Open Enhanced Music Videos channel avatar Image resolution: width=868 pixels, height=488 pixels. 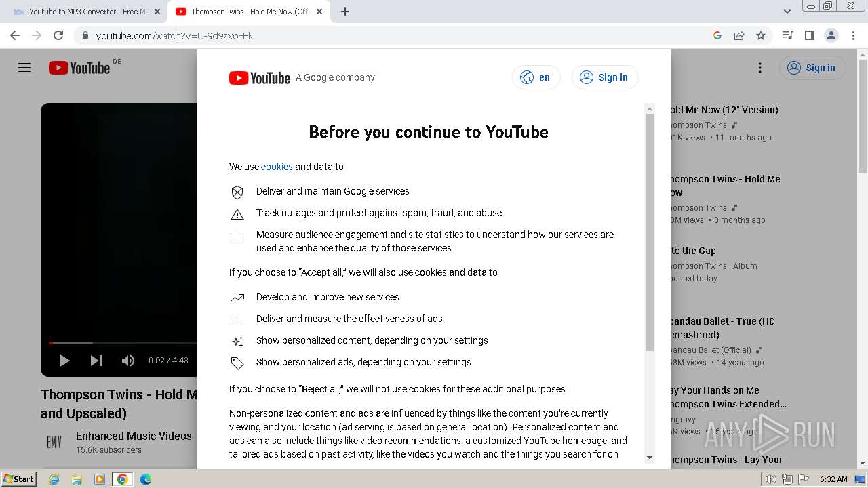(x=54, y=442)
